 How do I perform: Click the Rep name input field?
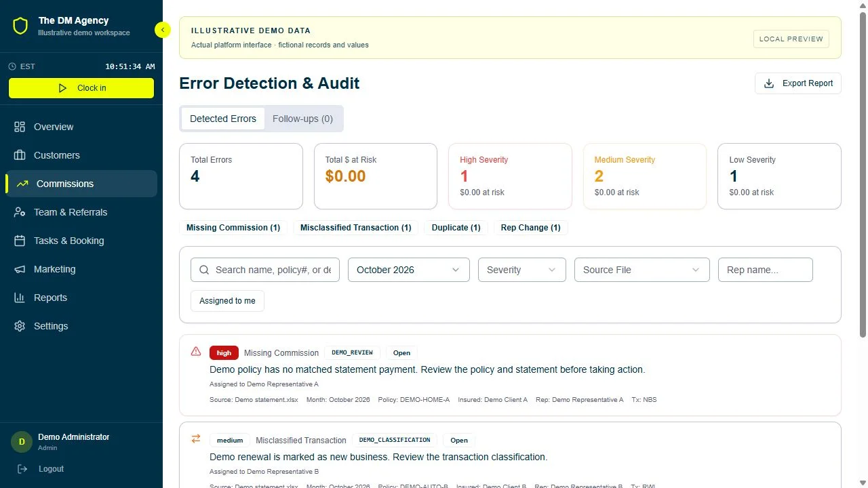(766, 270)
